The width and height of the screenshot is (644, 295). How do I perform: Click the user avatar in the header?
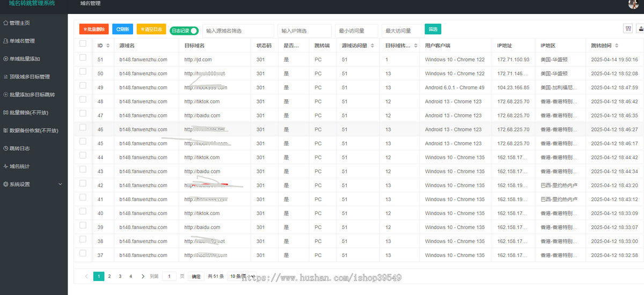[633, 4]
